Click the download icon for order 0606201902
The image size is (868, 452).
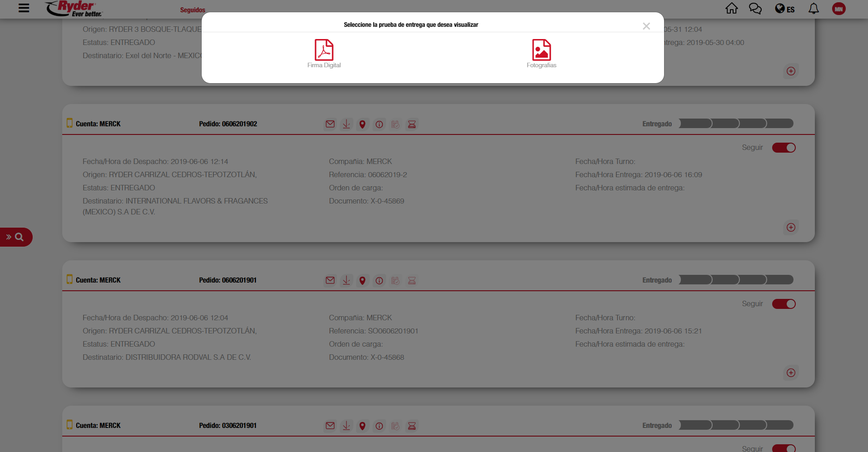(346, 124)
